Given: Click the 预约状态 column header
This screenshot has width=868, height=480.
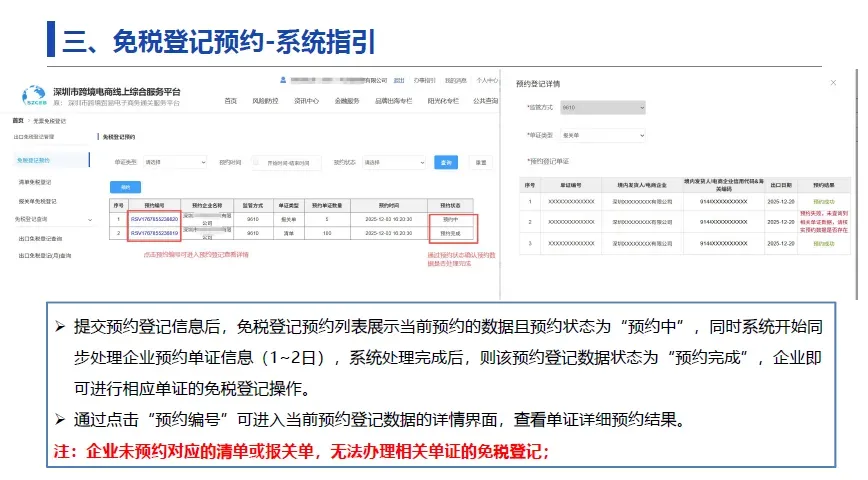Looking at the screenshot, I should click(450, 205).
